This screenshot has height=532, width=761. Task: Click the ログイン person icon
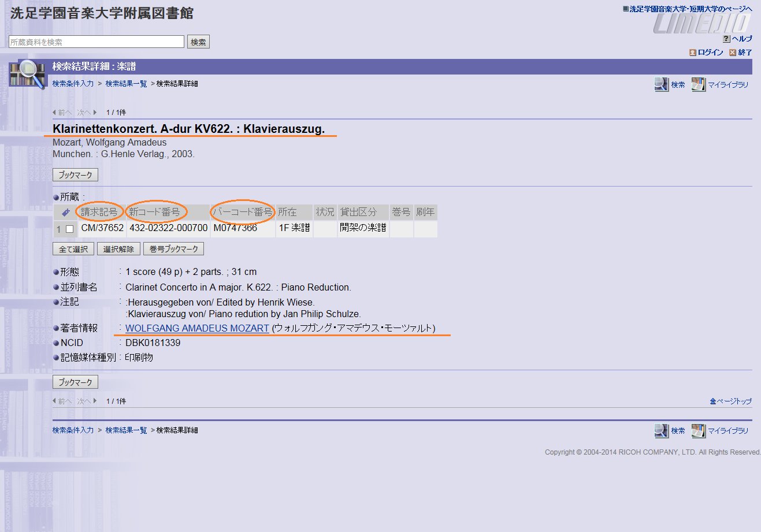[x=692, y=53]
